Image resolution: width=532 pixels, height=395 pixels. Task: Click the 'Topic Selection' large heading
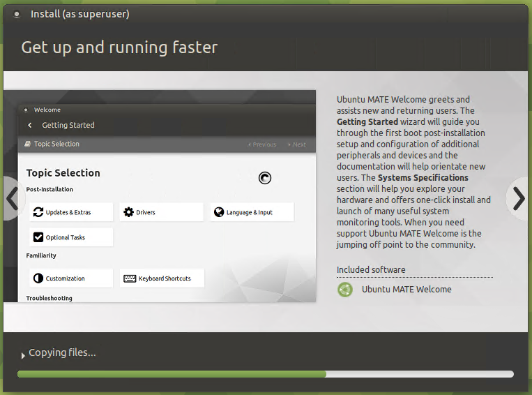(63, 173)
